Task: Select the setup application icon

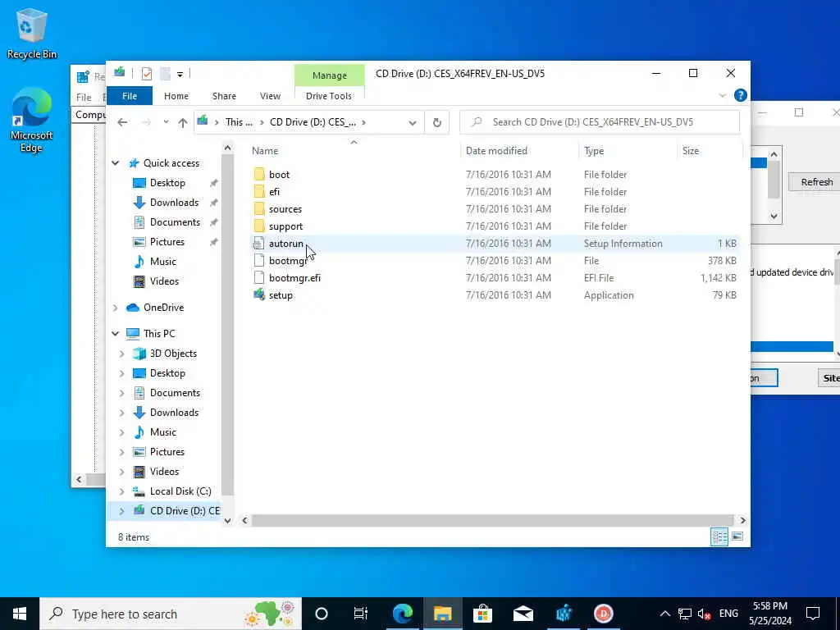Action: (x=259, y=294)
